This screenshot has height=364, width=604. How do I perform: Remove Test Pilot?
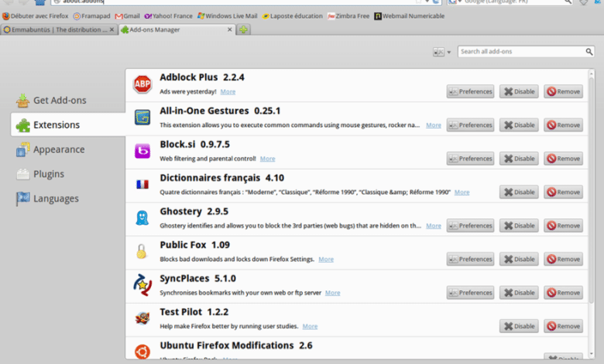(x=563, y=326)
